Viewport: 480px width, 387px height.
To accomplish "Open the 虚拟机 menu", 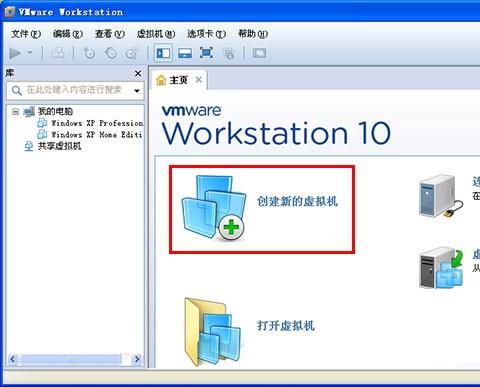I will pos(156,34).
